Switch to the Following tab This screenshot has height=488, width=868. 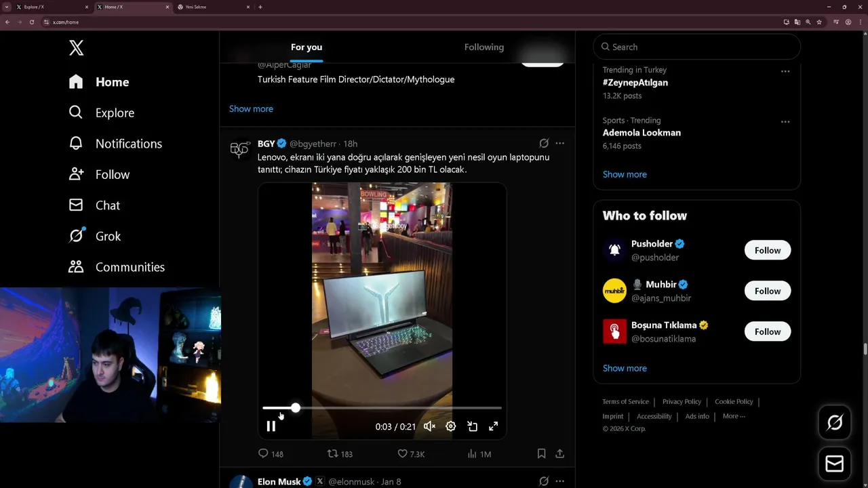[484, 47]
